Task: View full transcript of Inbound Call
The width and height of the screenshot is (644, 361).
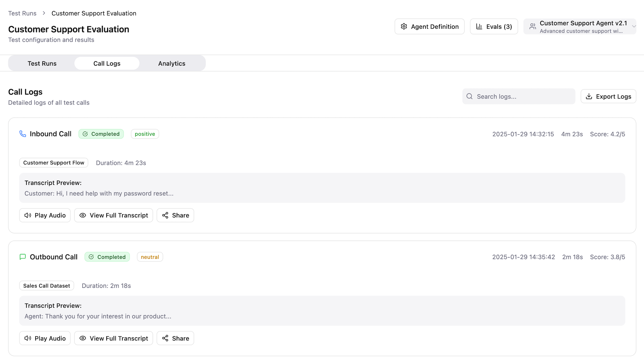Action: coord(114,215)
